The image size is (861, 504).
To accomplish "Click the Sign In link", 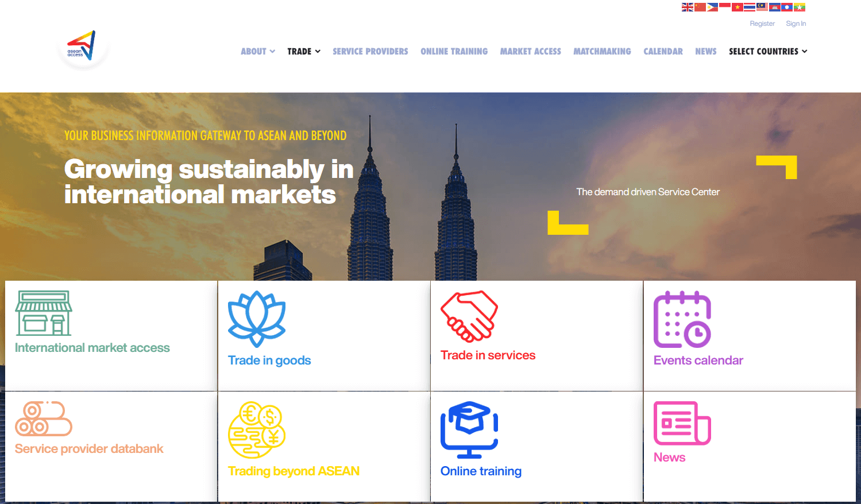I will [796, 24].
